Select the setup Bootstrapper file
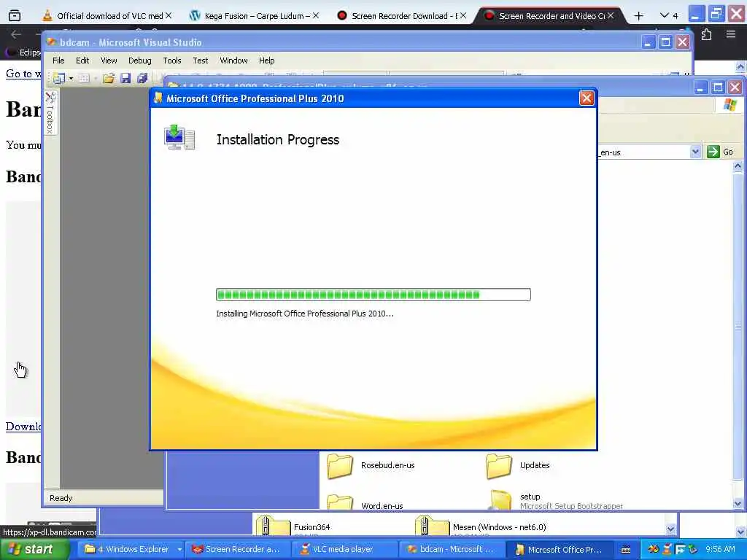This screenshot has width=747, height=560. click(555, 500)
